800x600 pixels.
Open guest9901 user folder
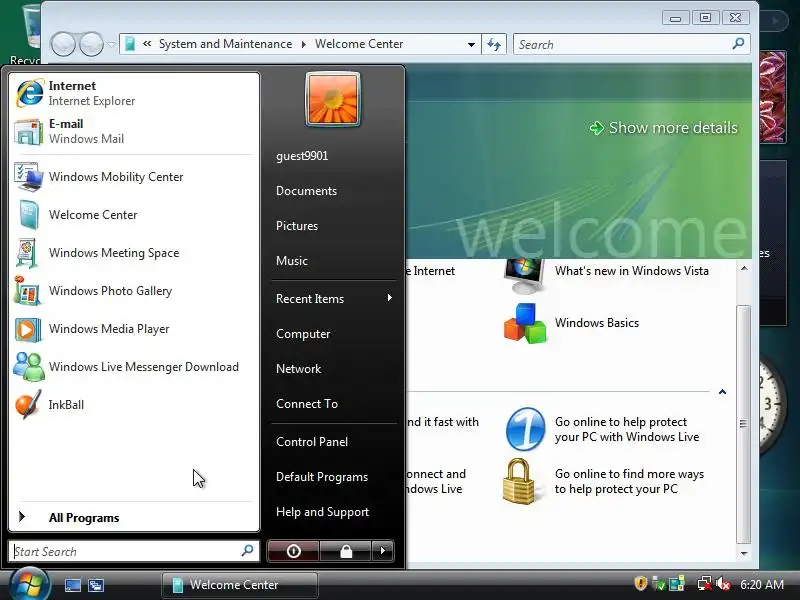click(302, 156)
